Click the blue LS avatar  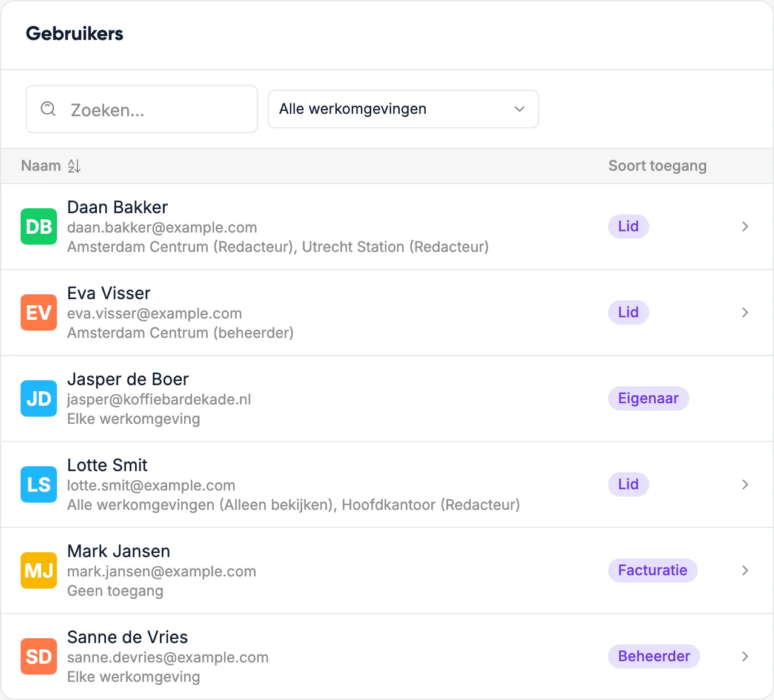click(x=39, y=484)
